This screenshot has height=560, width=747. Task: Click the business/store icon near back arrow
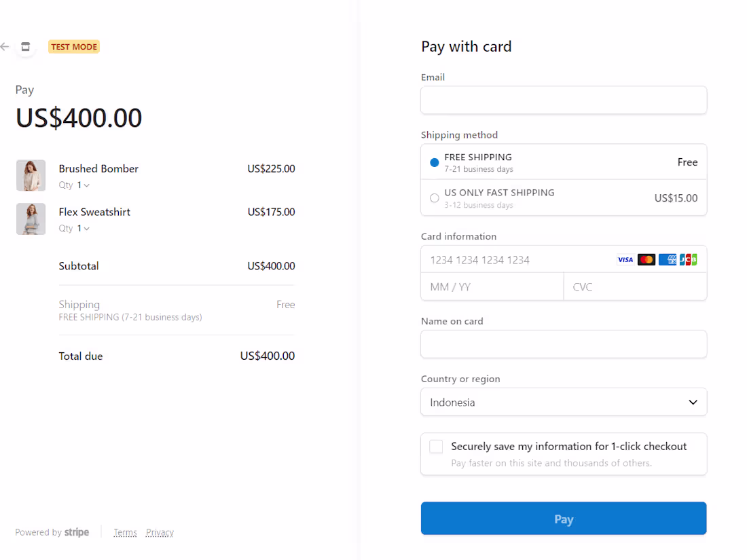pyautogui.click(x=25, y=46)
